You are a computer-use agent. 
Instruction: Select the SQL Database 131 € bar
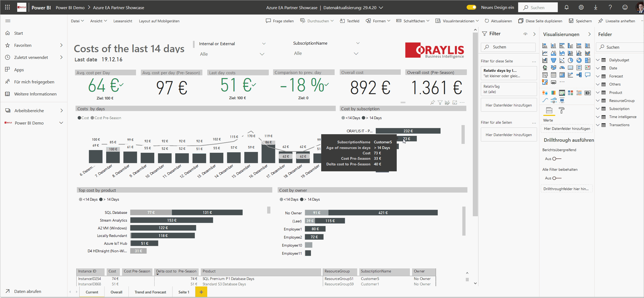pos(207,212)
